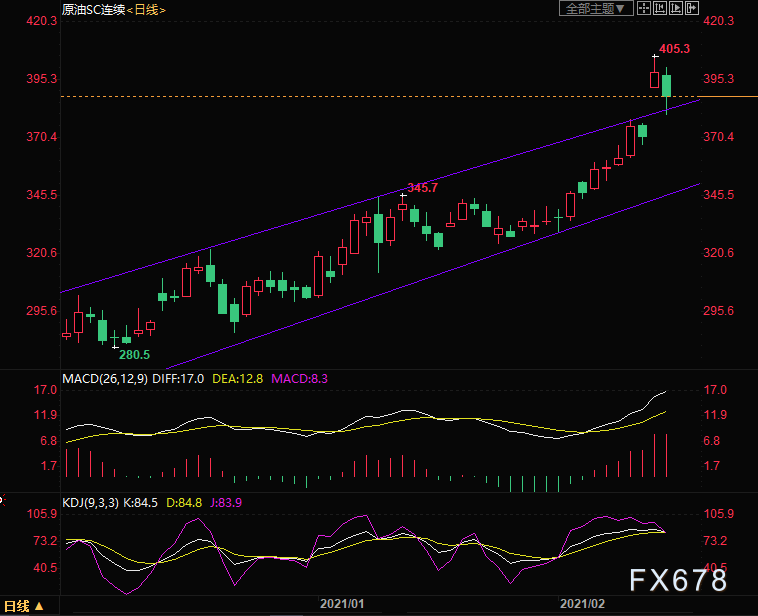The height and width of the screenshot is (616, 758).
Task: Click the 原油SC连续 contract title
Action: pos(93,10)
